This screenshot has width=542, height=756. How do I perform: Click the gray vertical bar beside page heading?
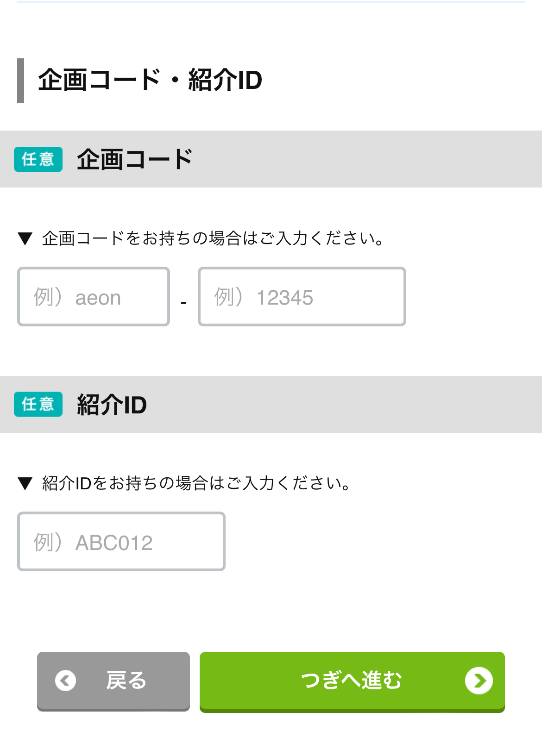coord(20,81)
